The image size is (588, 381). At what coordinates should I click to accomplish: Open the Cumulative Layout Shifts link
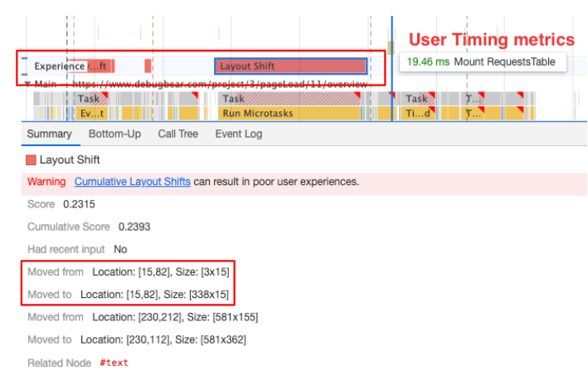pos(132,181)
